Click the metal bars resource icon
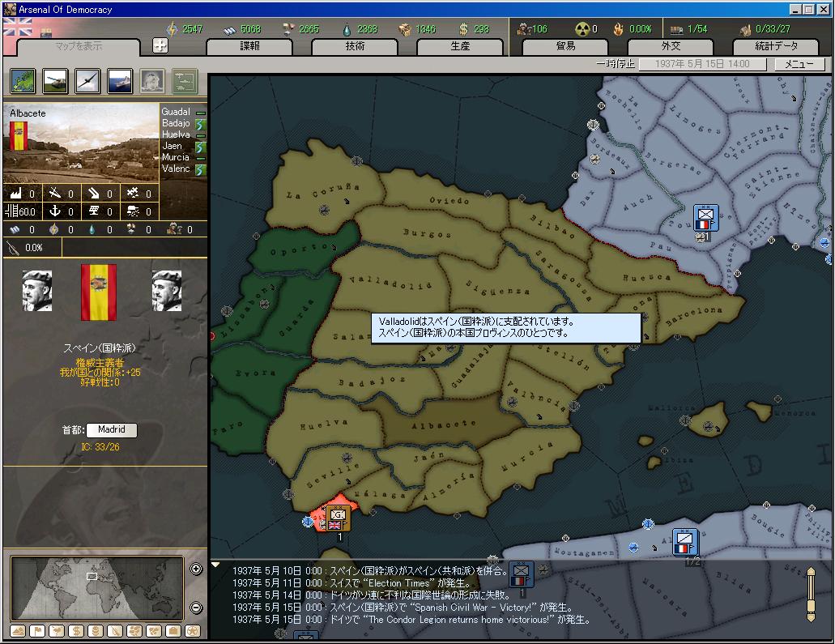 230,30
